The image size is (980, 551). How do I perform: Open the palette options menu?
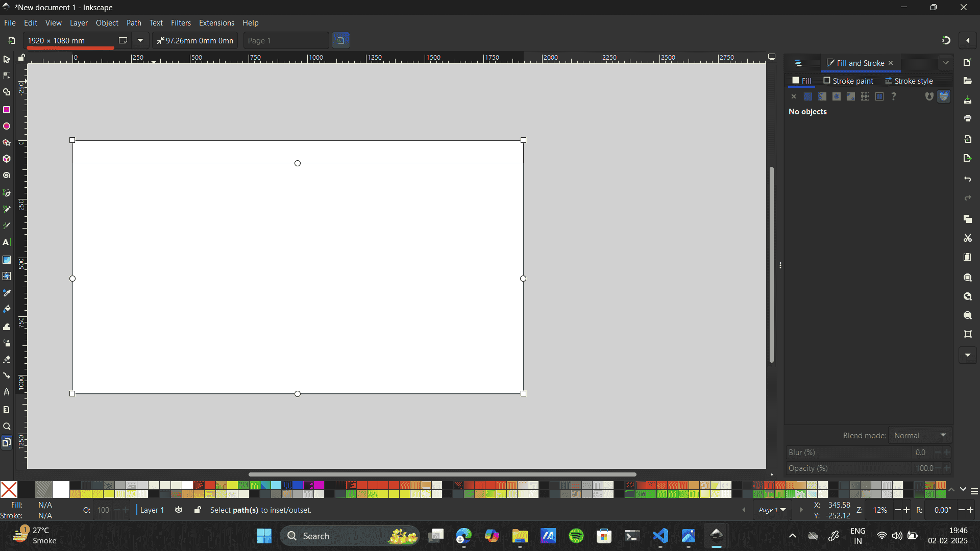tap(974, 491)
